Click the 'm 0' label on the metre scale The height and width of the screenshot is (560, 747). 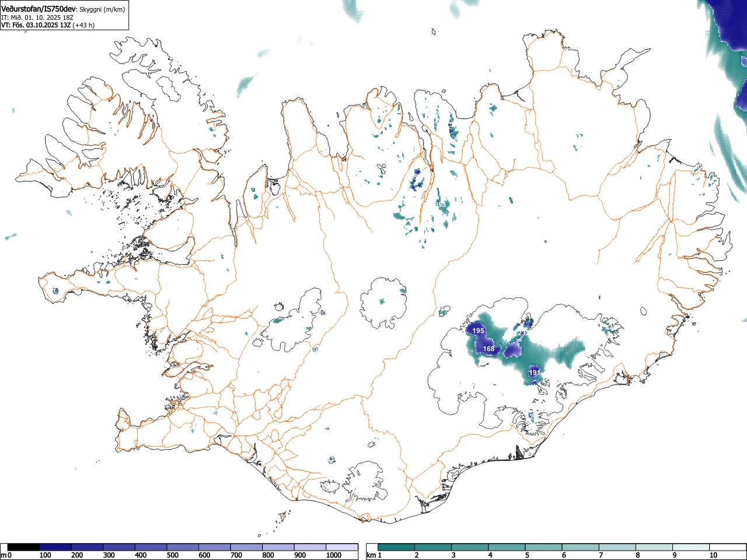[6, 555]
